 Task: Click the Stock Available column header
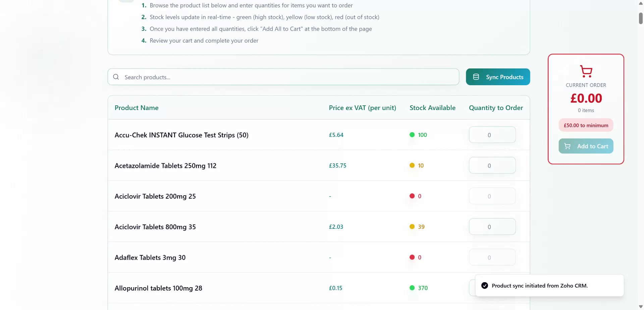click(432, 108)
